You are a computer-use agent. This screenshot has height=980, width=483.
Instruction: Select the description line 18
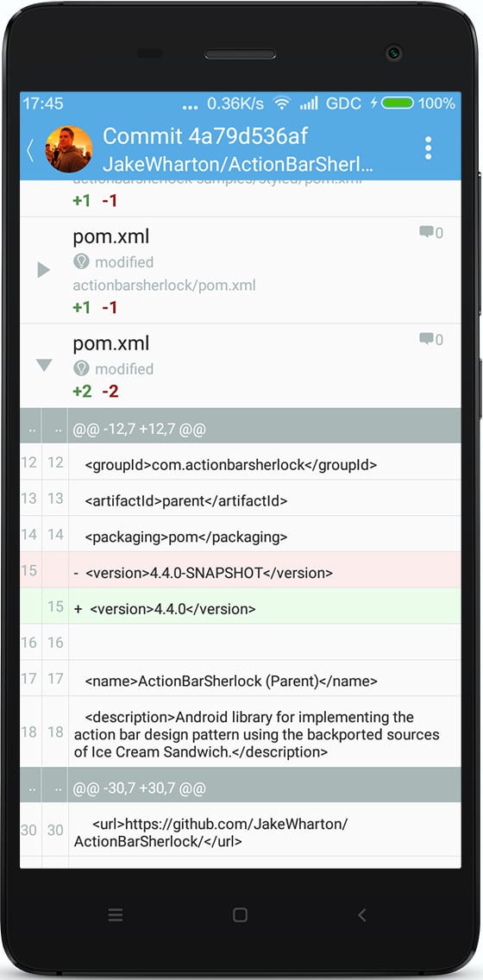point(241,732)
